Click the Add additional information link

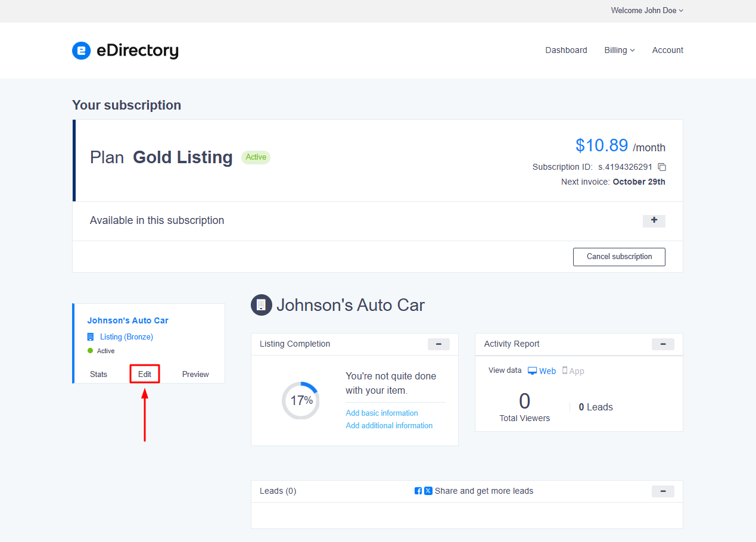coord(389,425)
